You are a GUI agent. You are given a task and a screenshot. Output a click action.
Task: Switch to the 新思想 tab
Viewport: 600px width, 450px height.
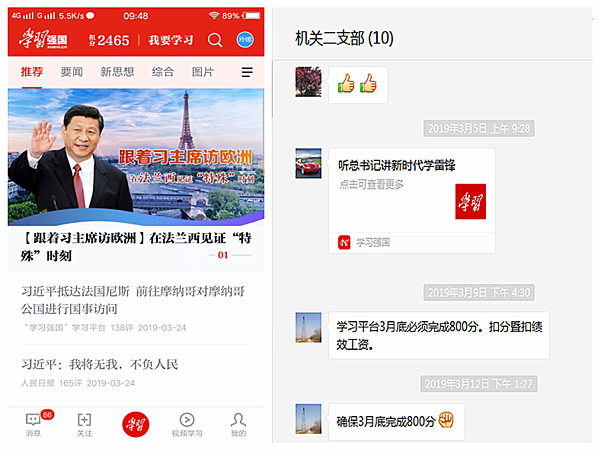tap(117, 72)
